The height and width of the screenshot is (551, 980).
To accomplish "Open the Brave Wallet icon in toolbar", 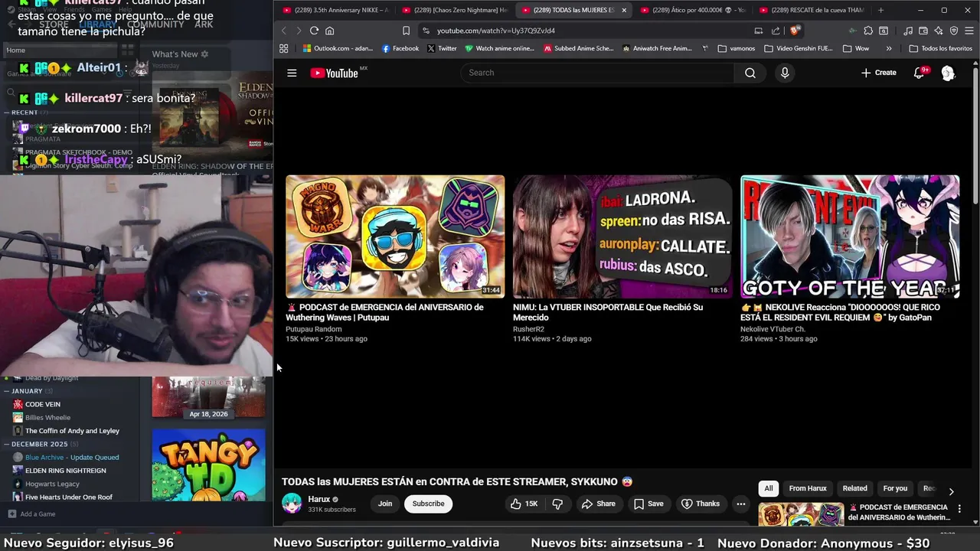I will (923, 31).
